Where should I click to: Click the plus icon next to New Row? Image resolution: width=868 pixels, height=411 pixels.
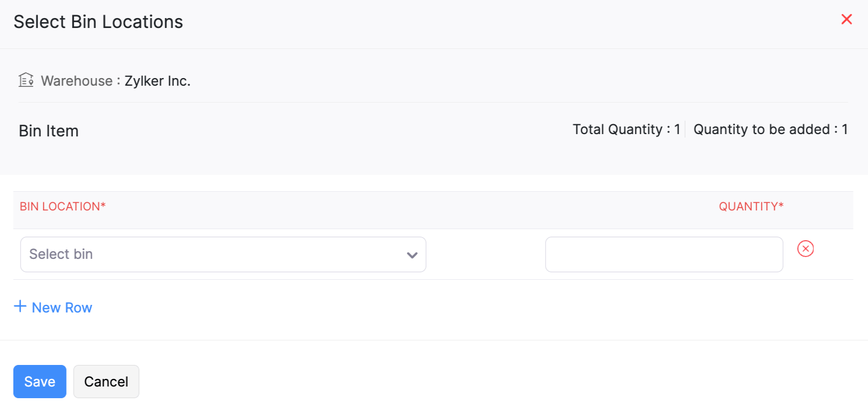click(21, 306)
